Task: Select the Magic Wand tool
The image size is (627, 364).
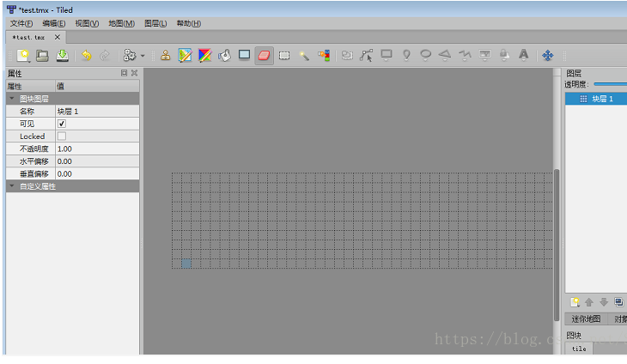Action: 304,56
